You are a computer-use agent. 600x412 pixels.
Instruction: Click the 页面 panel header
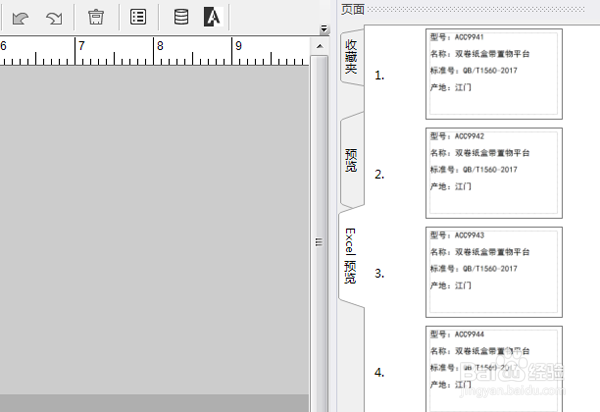[352, 9]
